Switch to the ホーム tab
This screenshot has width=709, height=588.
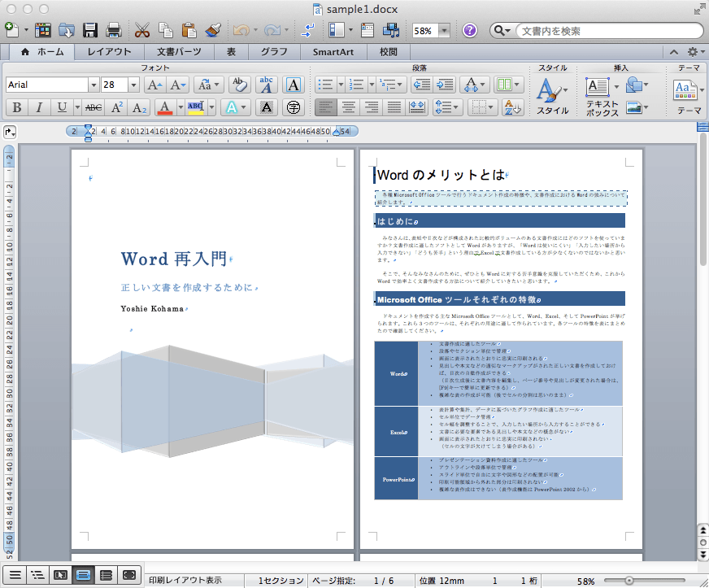[42, 51]
